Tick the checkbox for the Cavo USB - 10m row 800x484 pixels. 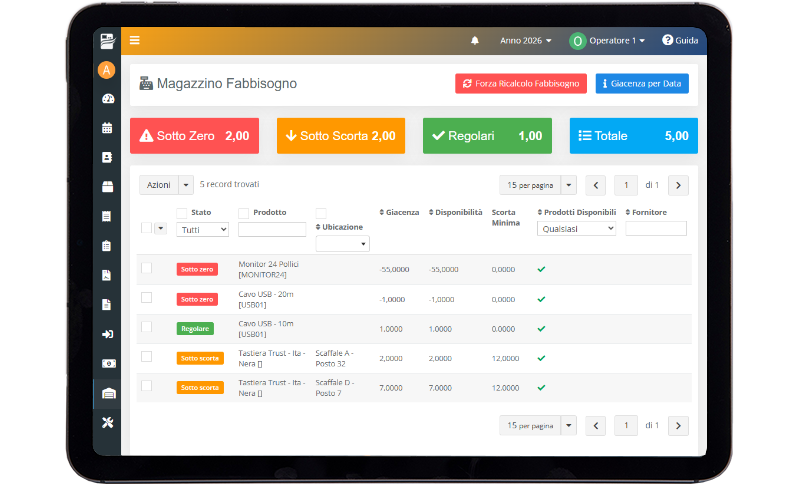146,327
